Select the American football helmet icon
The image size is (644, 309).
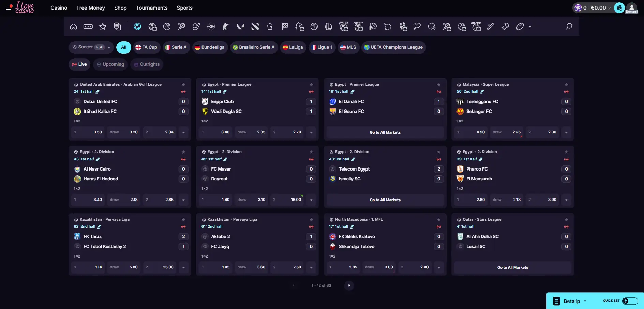[432, 27]
